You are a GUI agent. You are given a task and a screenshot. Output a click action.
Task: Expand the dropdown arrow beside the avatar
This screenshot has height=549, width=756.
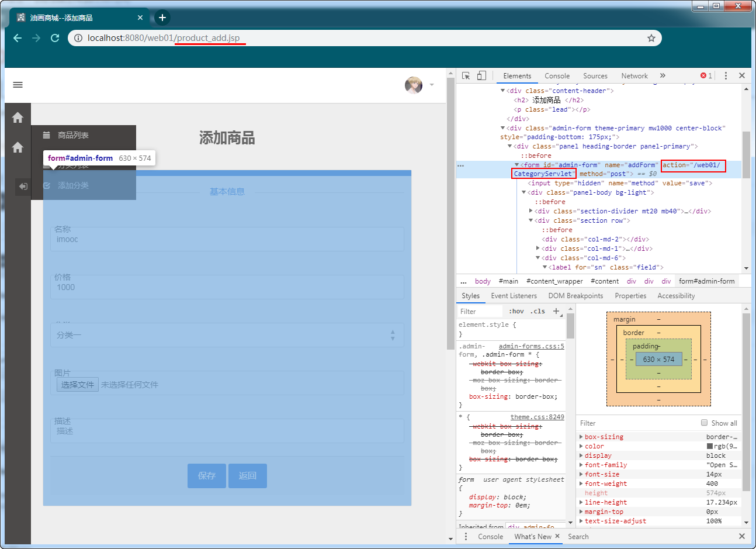click(x=432, y=85)
